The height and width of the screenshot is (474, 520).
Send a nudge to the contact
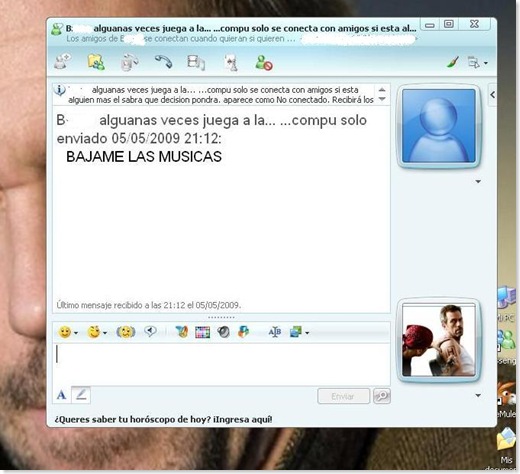click(125, 332)
